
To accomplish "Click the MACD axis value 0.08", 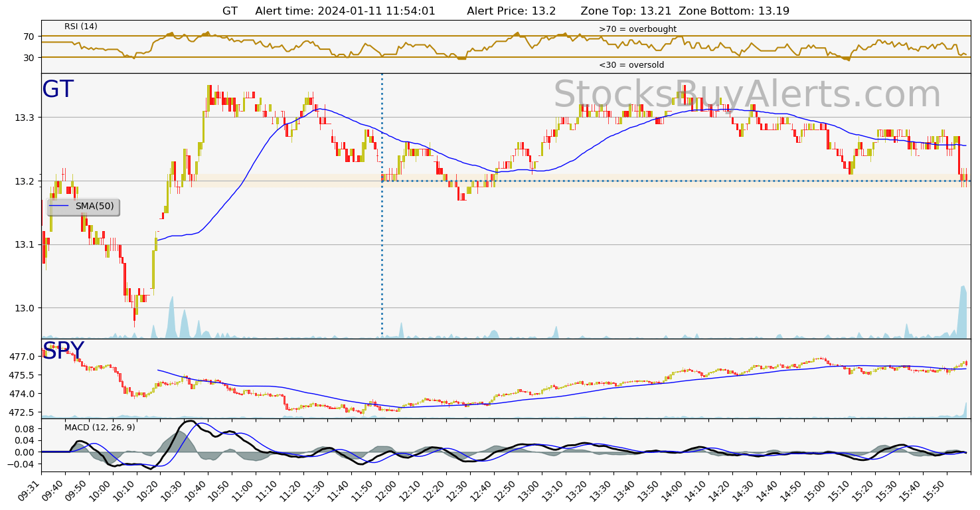I will 25,428.
